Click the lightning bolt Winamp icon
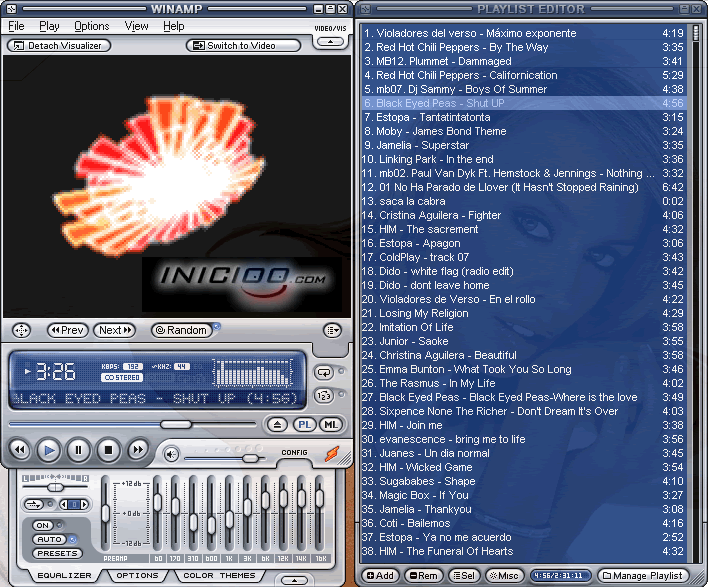Image resolution: width=708 pixels, height=587 pixels. click(x=332, y=454)
